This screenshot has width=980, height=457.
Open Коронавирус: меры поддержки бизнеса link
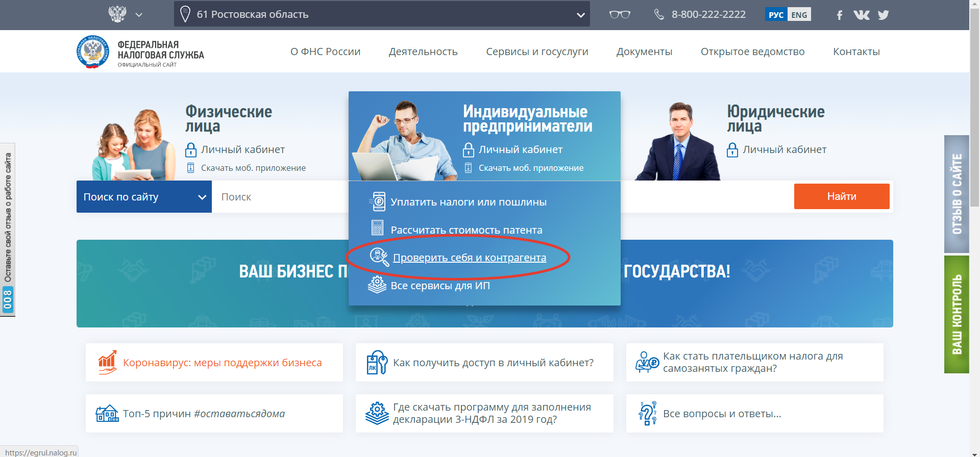(222, 363)
